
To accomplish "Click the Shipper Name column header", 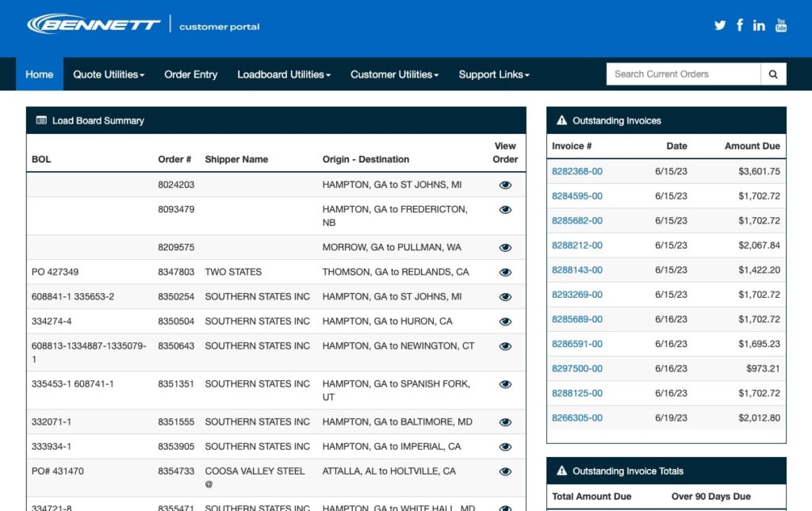I will [x=236, y=159].
